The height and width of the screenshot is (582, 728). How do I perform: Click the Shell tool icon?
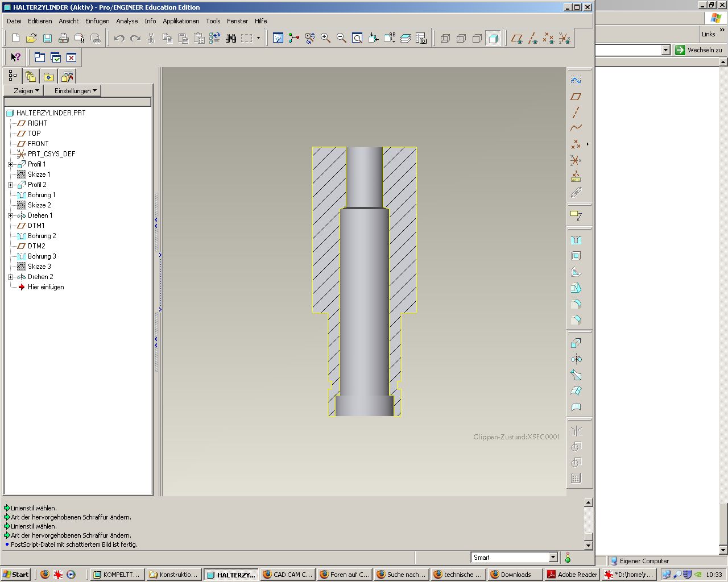coord(576,256)
